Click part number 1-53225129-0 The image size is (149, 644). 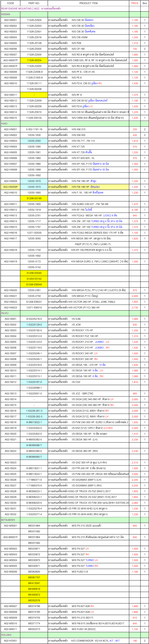34,325
